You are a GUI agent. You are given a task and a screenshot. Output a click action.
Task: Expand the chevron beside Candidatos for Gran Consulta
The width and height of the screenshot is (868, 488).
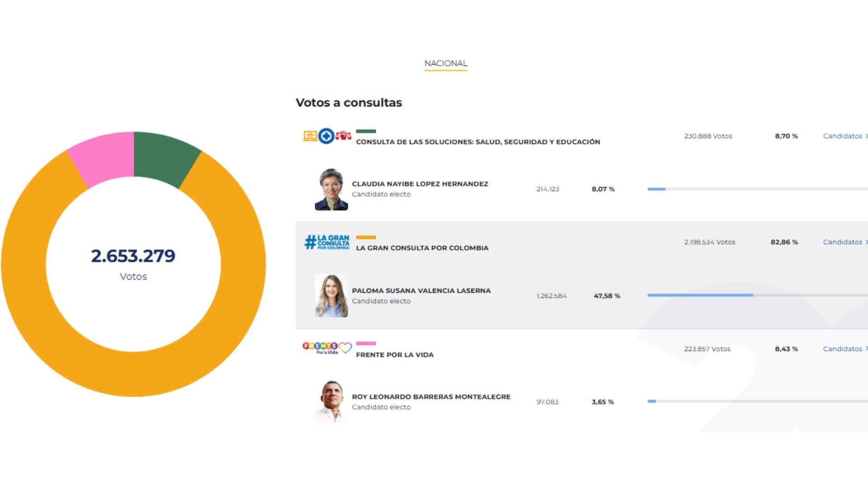(x=866, y=242)
